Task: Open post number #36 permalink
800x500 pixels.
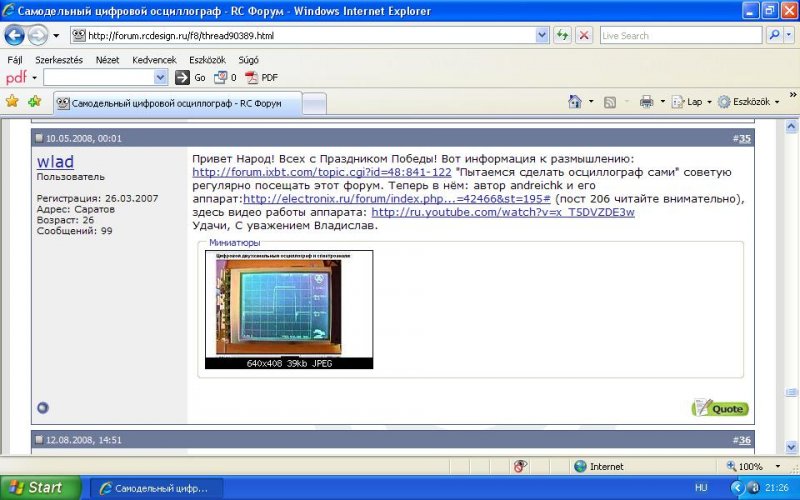Action: click(744, 440)
